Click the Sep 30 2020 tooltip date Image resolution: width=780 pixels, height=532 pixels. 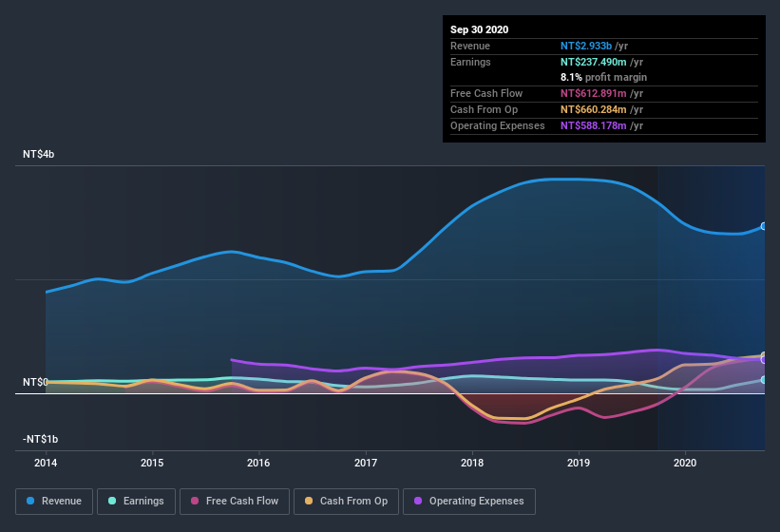(x=480, y=29)
